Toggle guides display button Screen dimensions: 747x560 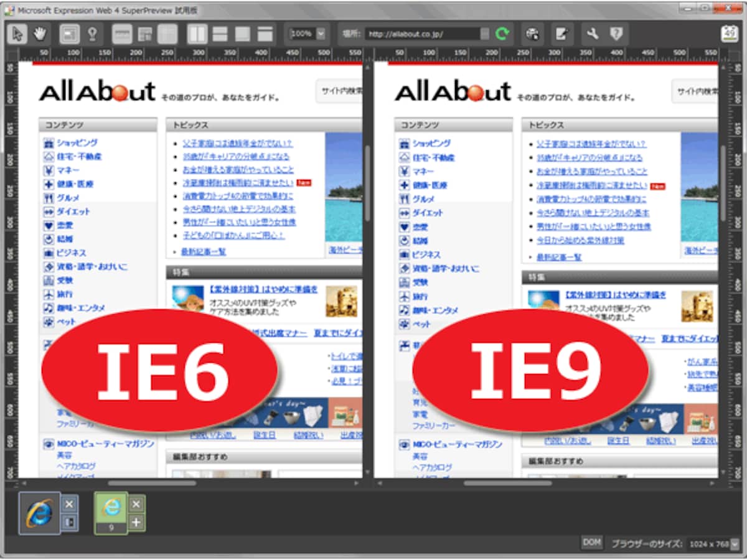click(x=144, y=34)
